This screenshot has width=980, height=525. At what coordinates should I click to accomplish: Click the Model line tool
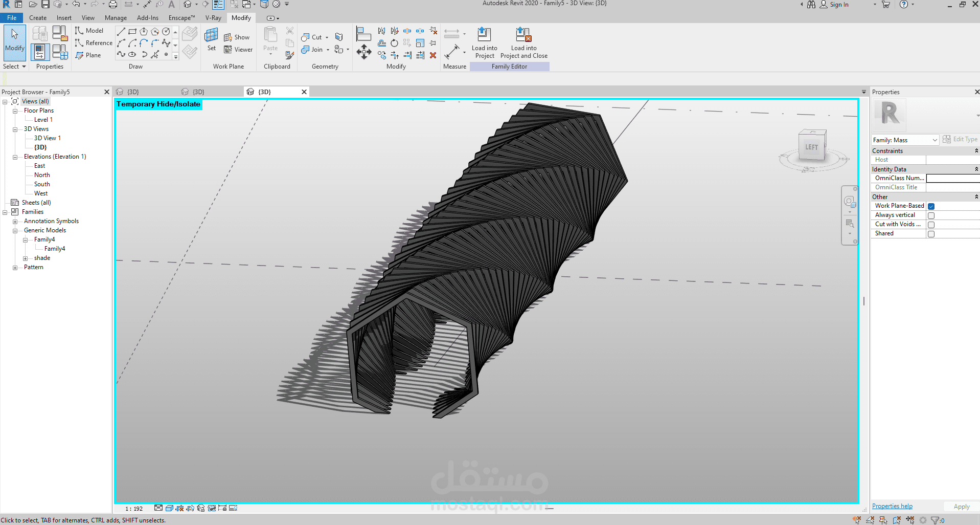[89, 31]
